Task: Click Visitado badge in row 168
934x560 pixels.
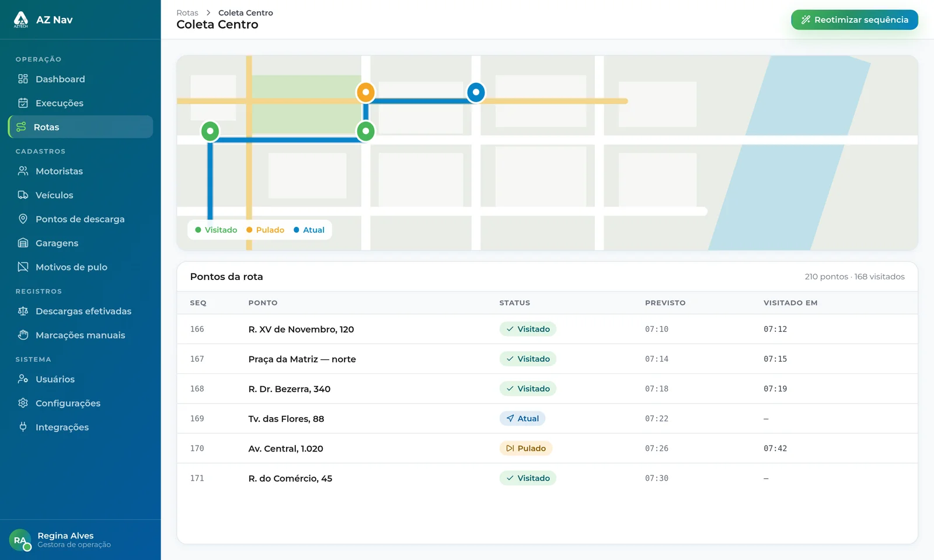Action: click(528, 388)
